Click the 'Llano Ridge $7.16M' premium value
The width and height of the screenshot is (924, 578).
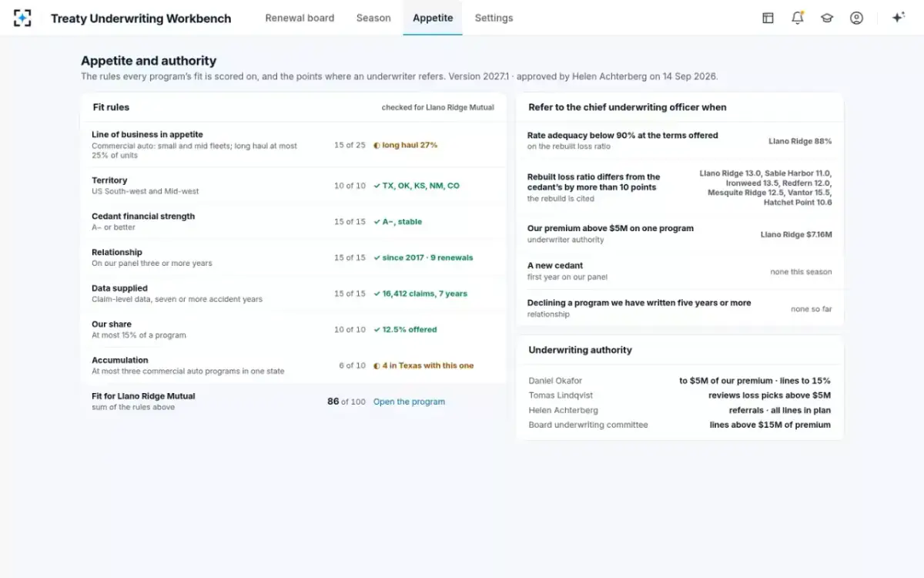coord(796,234)
